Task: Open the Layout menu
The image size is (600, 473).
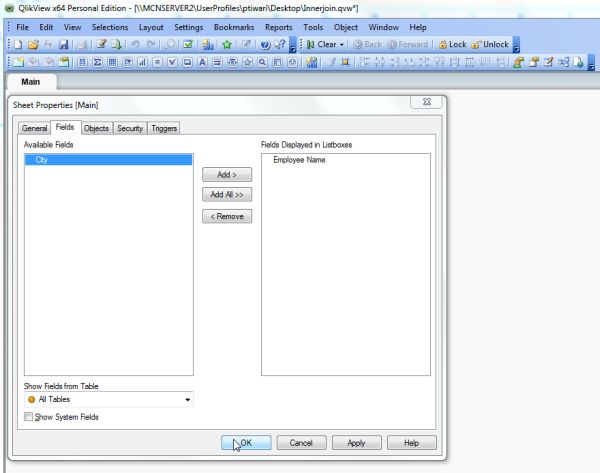Action: tap(151, 27)
